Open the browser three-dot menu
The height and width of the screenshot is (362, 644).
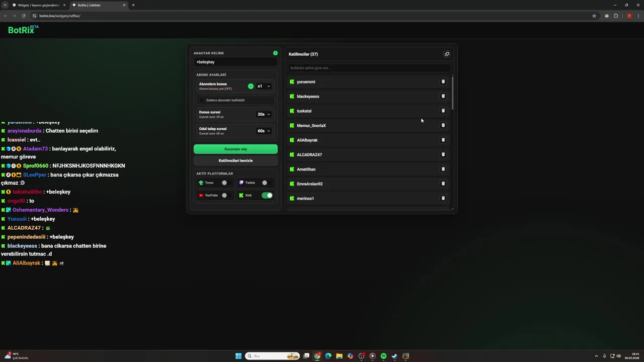(x=638, y=16)
